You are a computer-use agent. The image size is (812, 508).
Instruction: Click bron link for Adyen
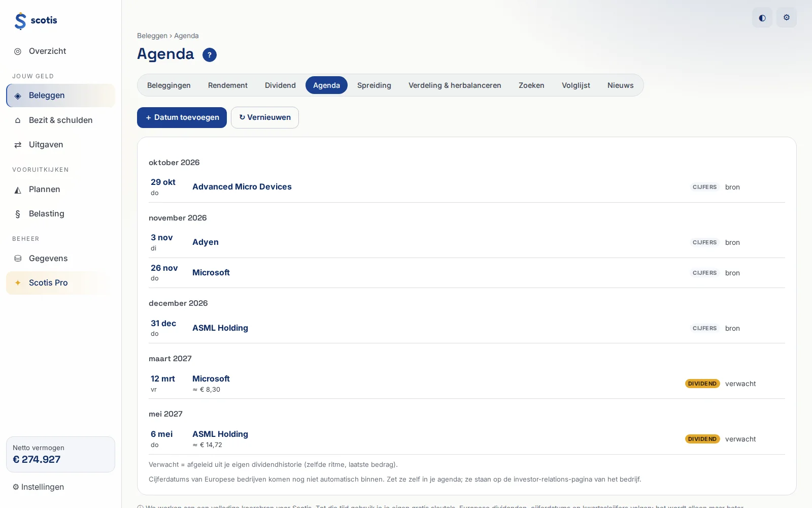click(732, 243)
